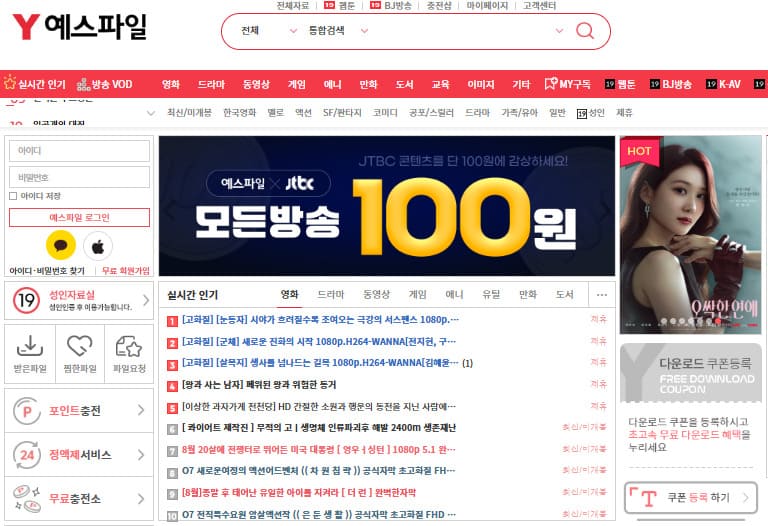
Task: Open rank 1 [눈동자] movie listing
Action: click(x=320, y=320)
